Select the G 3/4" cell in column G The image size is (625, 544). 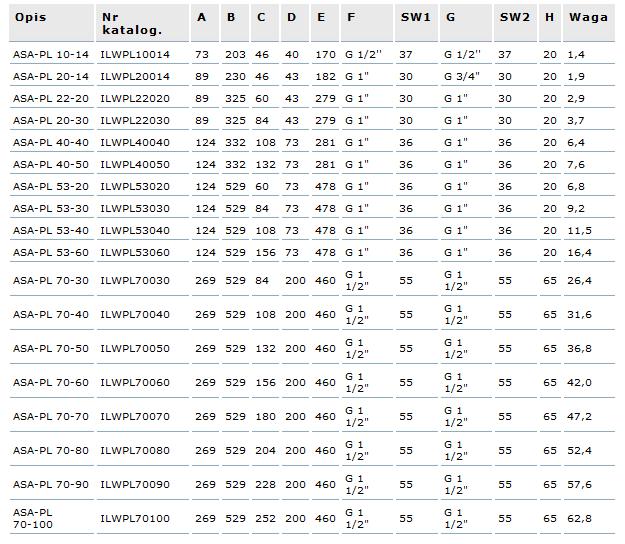[462, 77]
